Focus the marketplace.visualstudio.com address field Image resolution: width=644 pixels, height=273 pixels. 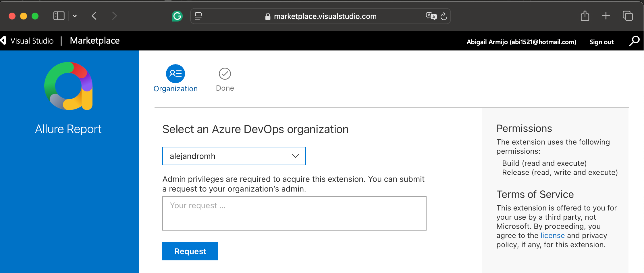click(320, 16)
